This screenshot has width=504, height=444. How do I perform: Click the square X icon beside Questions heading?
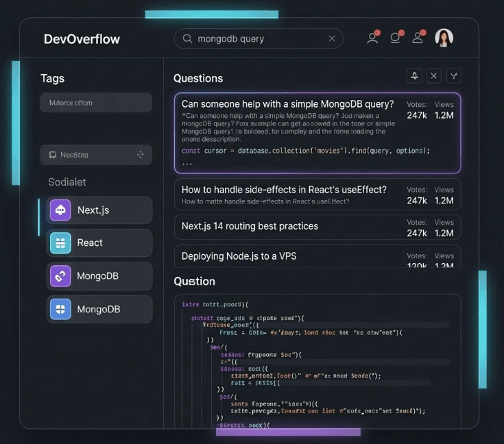point(433,76)
